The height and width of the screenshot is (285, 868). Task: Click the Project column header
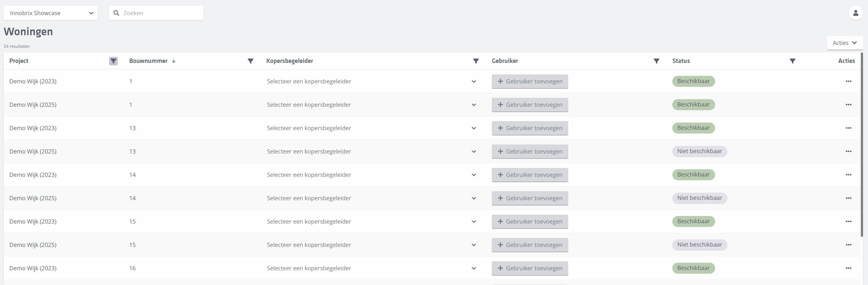[19, 61]
